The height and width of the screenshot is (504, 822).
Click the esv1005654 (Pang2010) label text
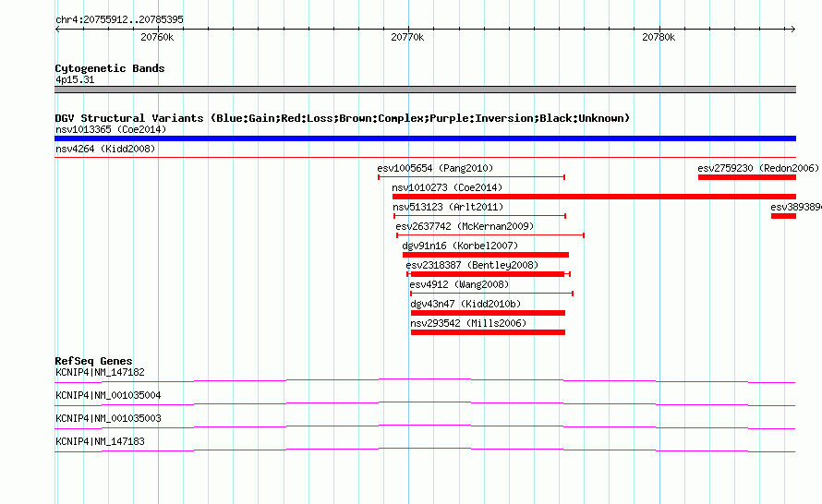tap(435, 168)
